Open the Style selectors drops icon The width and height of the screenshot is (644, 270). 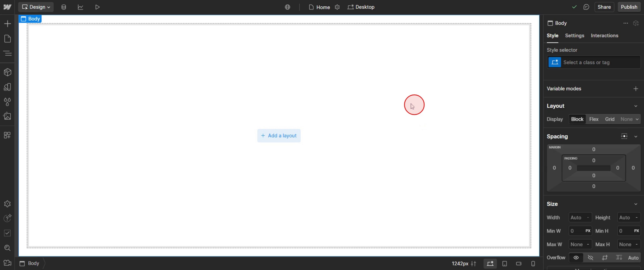tap(7, 102)
